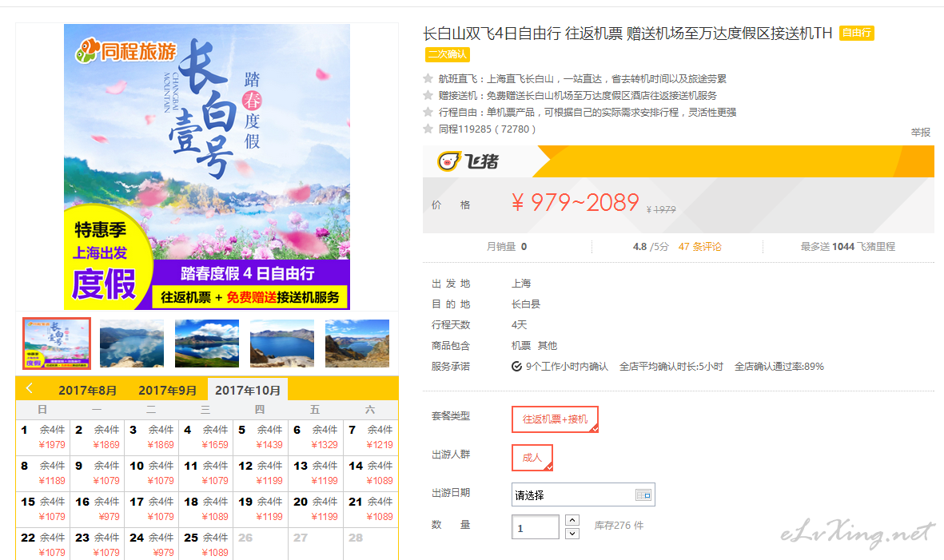Click the 二次确认 confirmation tag
This screenshot has width=944, height=560.
click(448, 54)
